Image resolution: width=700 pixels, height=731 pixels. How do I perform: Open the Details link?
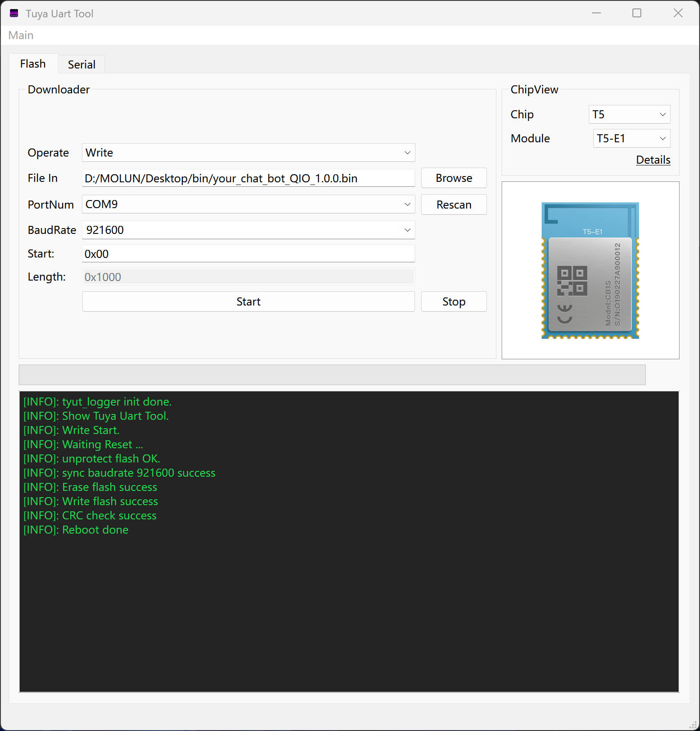(653, 160)
